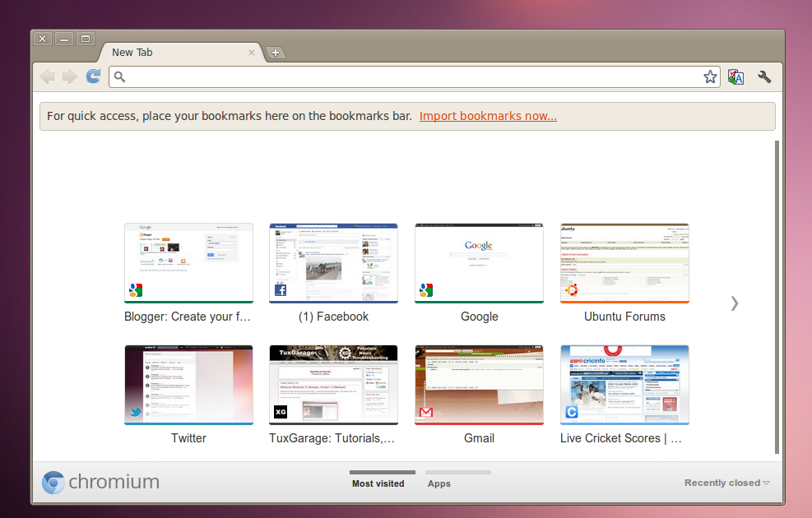Open the Live Cricket Scores thumbnail

[624, 385]
